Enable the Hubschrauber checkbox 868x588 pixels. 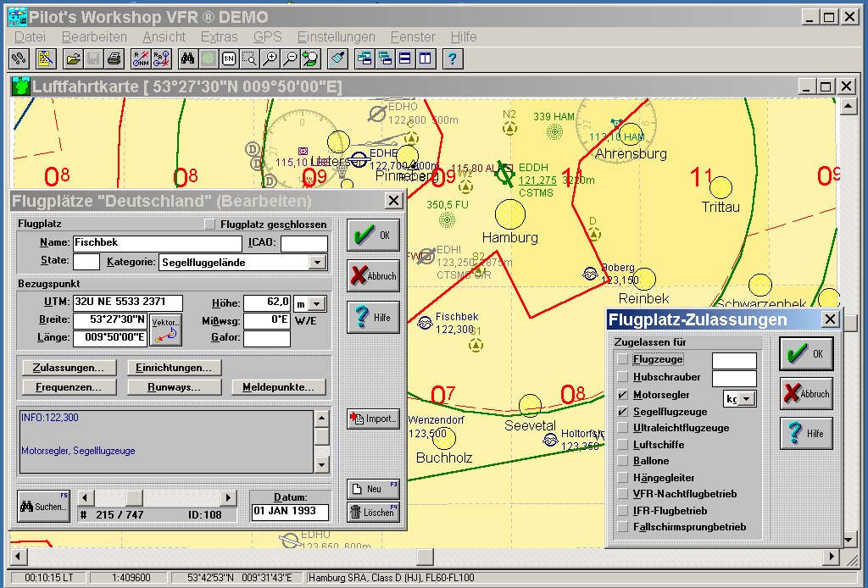(x=623, y=377)
